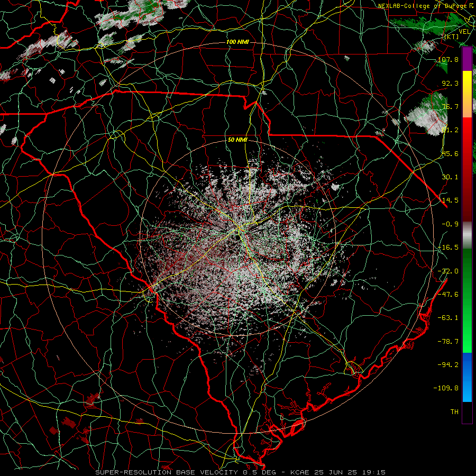Viewport: 476px width, 476px height.
Task: Click the 76.7 velocity scale value
Action: click(x=450, y=106)
